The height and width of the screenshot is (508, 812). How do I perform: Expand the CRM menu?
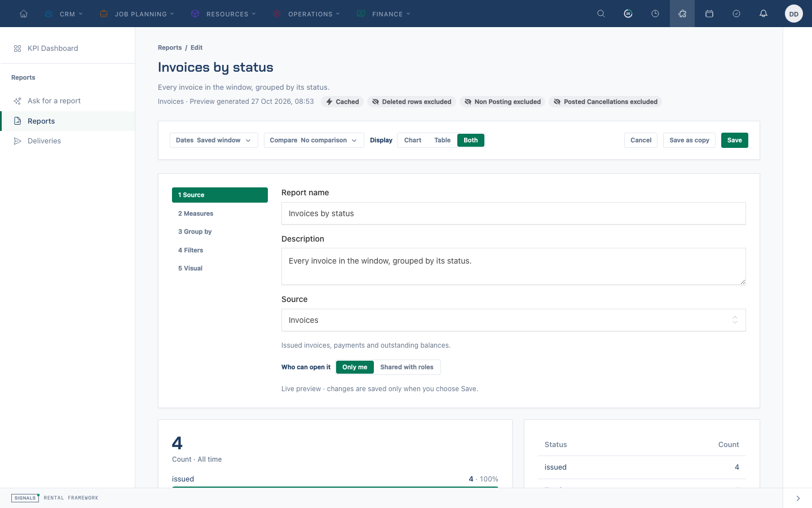tap(64, 14)
